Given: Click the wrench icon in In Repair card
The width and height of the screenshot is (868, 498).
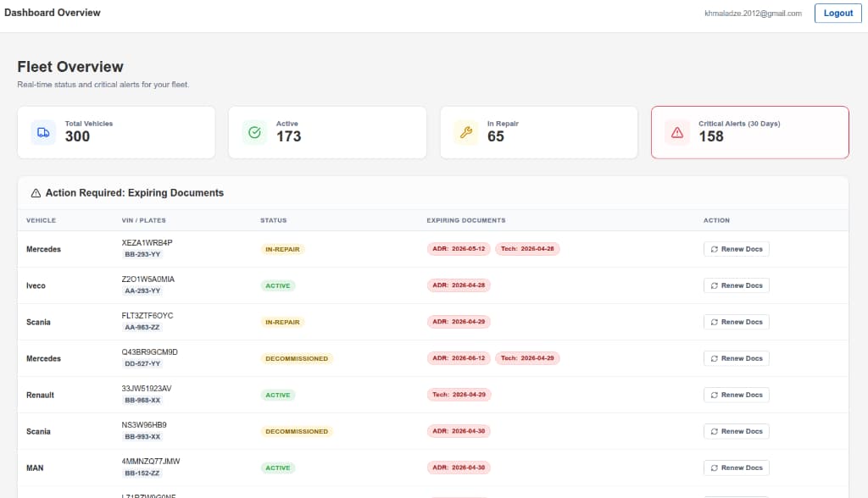Looking at the screenshot, I should pos(466,132).
